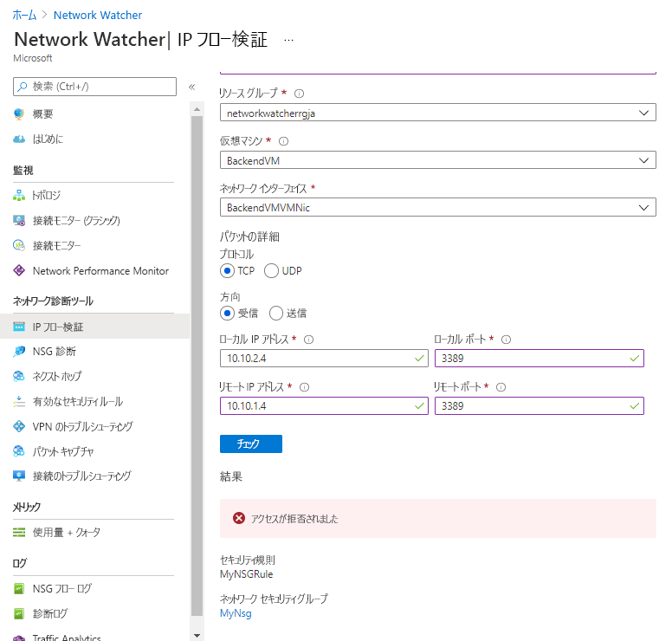Click the 接続モニター icon
Viewport: 672px width, 641px height.
pos(19,246)
